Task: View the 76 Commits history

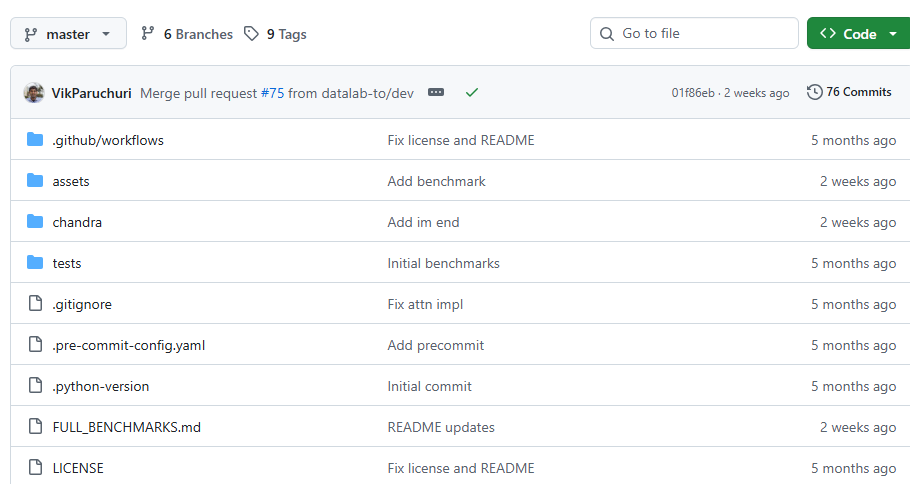Action: click(x=849, y=92)
